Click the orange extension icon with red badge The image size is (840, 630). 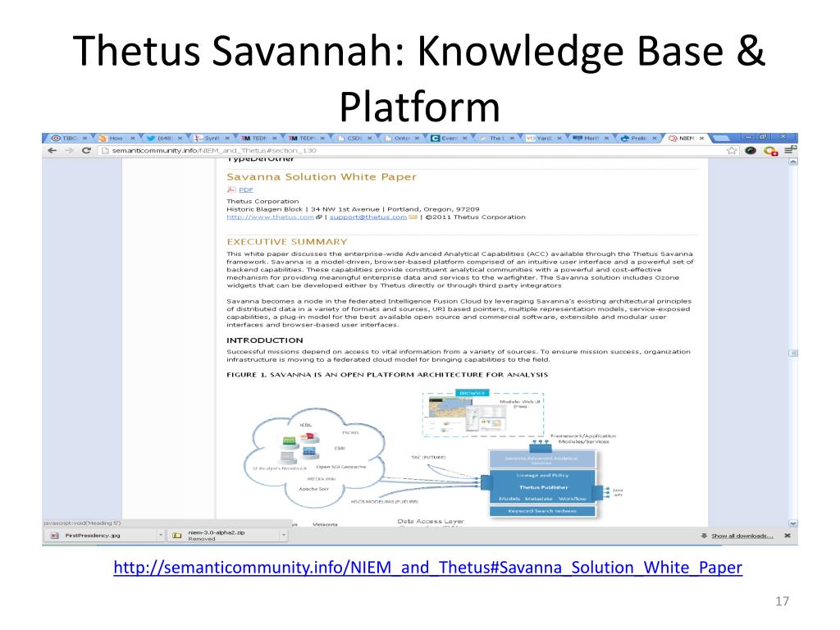click(x=770, y=151)
